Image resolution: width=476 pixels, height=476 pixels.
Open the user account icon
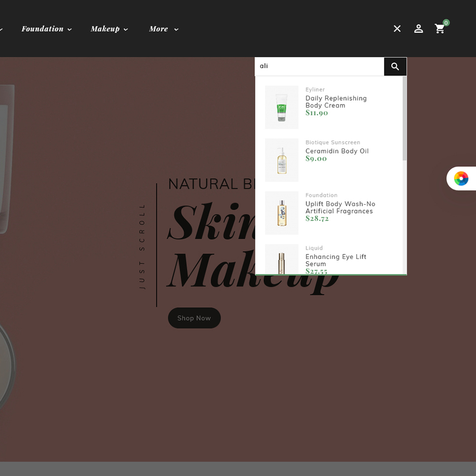click(418, 29)
